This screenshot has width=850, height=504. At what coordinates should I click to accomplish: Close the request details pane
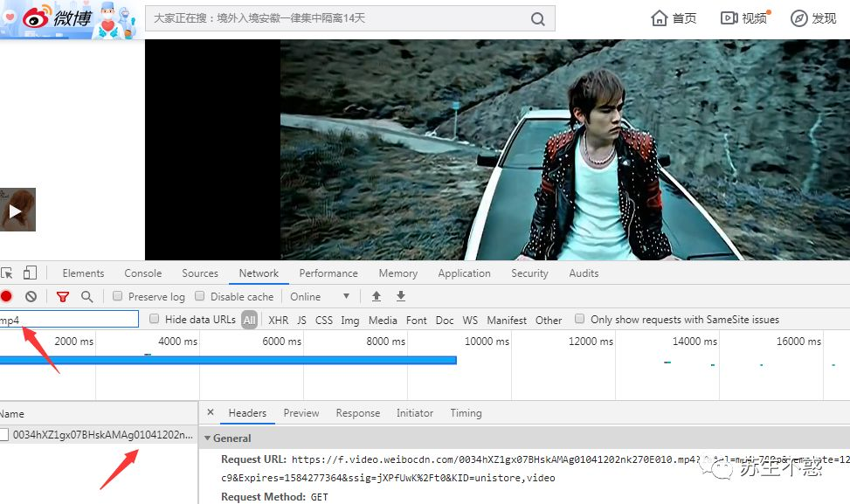211,413
